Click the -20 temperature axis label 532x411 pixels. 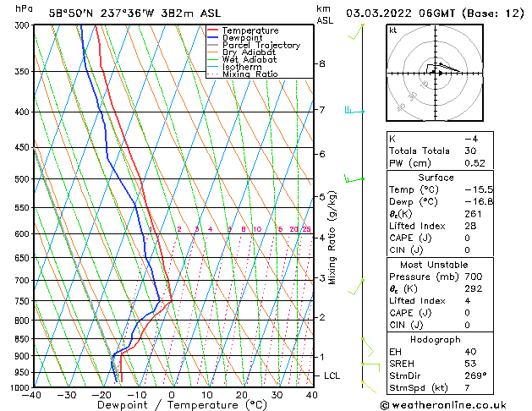pos(101,395)
